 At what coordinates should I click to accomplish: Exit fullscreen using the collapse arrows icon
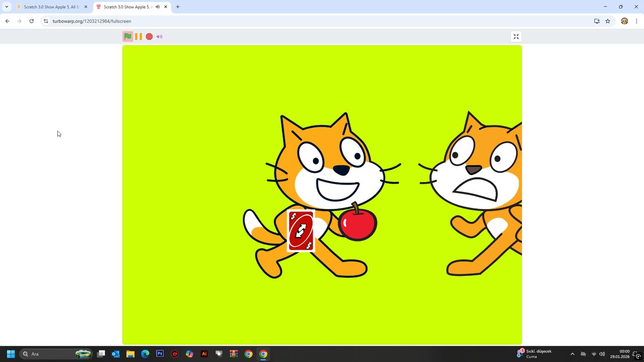[x=516, y=36]
